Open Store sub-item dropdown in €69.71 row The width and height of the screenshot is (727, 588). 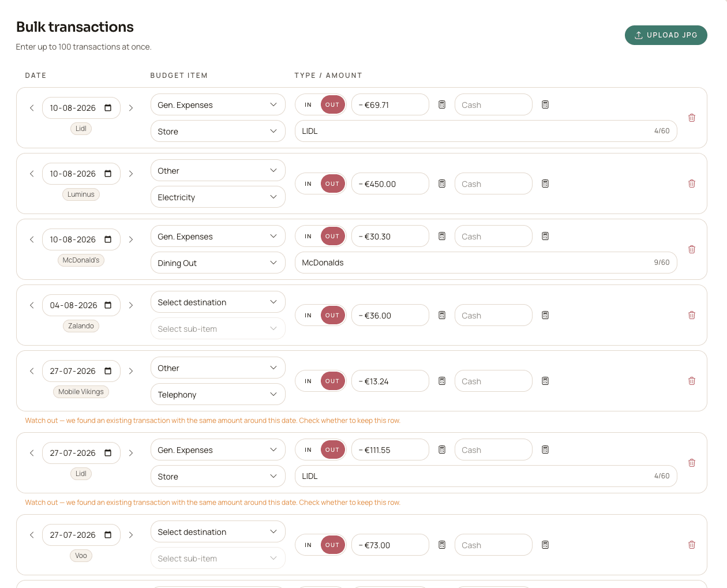click(218, 131)
